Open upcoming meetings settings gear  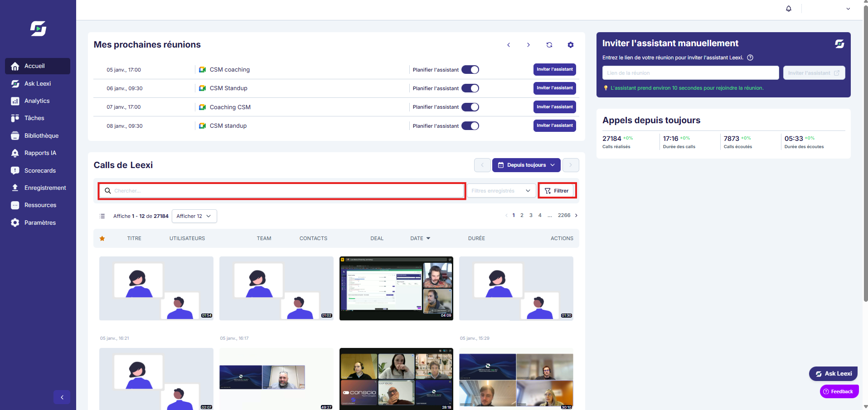(571, 45)
